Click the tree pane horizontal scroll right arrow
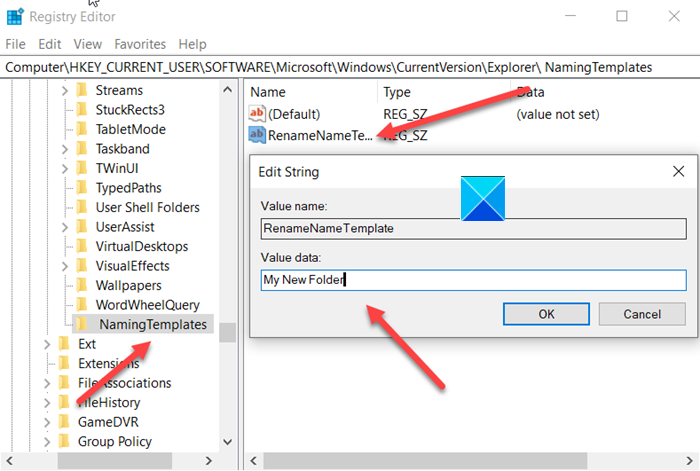Screen dimensions: 700x471 [208, 461]
